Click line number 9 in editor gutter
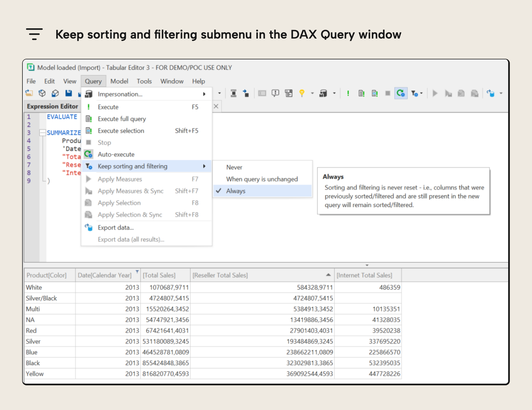Viewport: 532px width, 410px height. click(29, 181)
